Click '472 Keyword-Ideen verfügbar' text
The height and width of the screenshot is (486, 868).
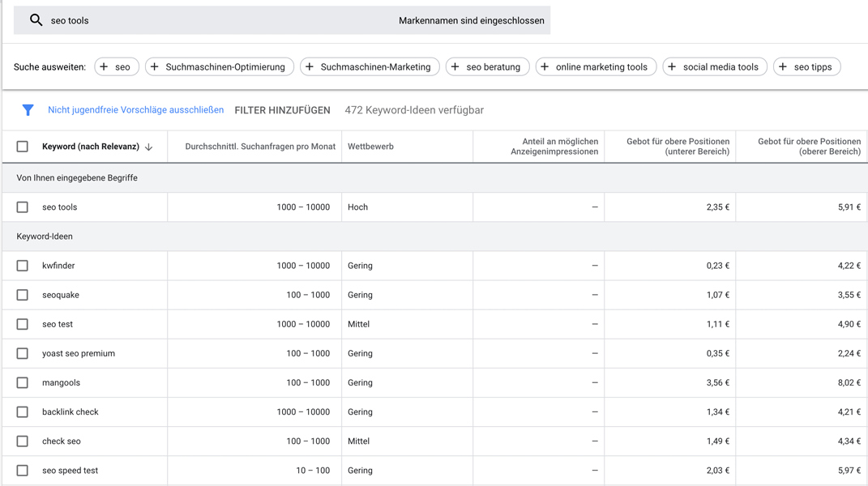pos(414,110)
